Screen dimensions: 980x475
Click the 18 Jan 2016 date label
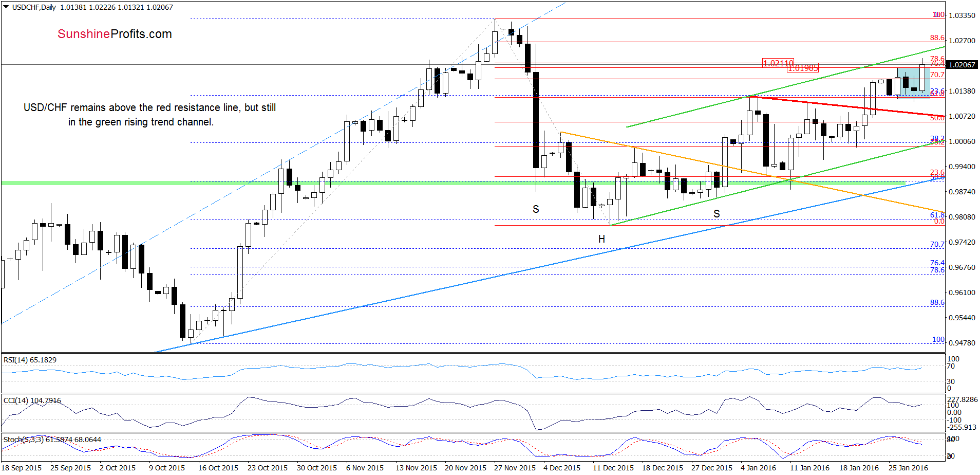click(x=859, y=468)
